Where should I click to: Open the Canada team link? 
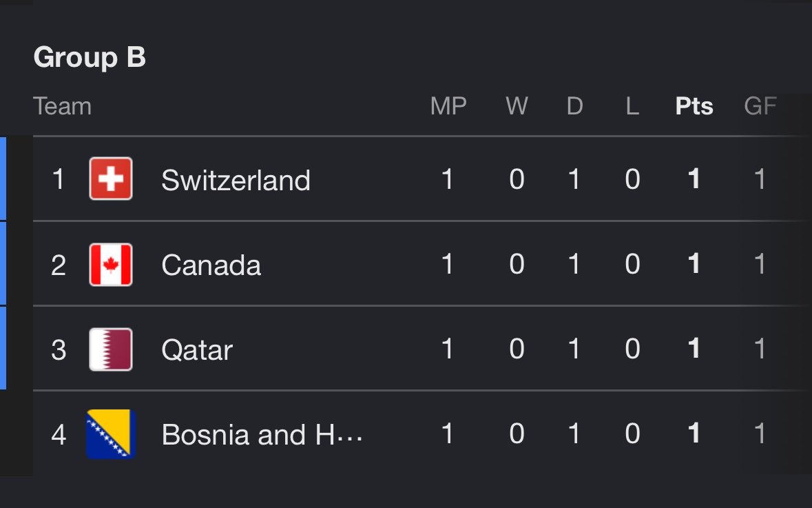pyautogui.click(x=211, y=265)
